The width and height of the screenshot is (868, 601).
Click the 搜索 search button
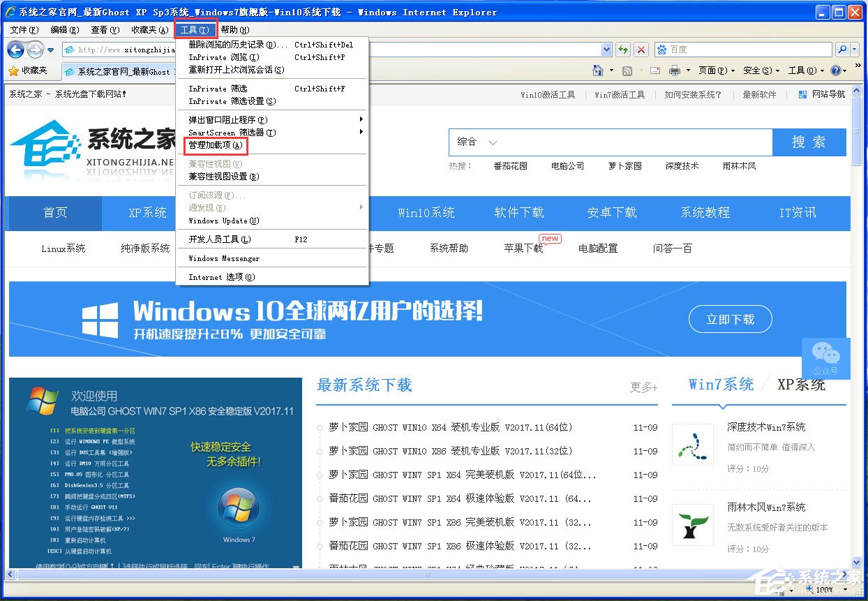809,142
